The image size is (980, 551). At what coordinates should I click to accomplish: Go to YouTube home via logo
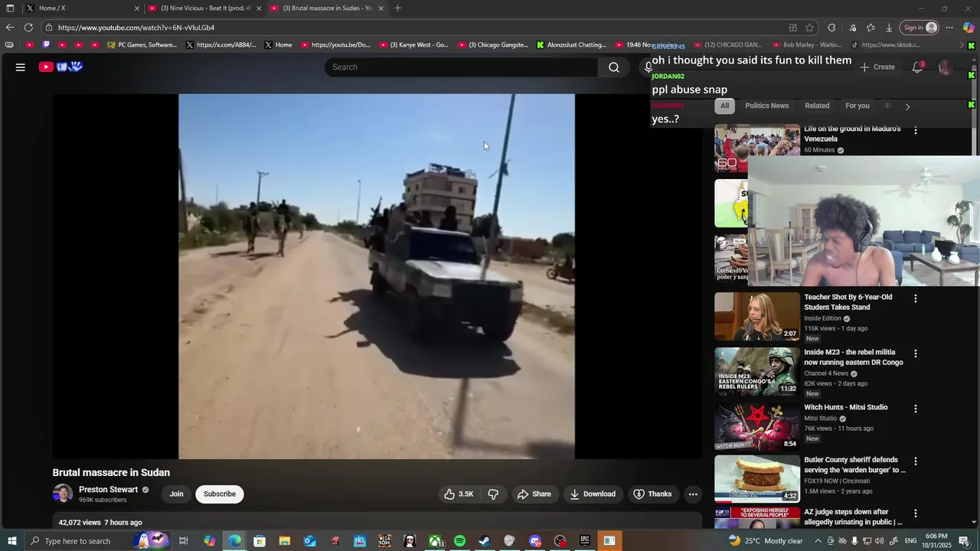click(60, 67)
